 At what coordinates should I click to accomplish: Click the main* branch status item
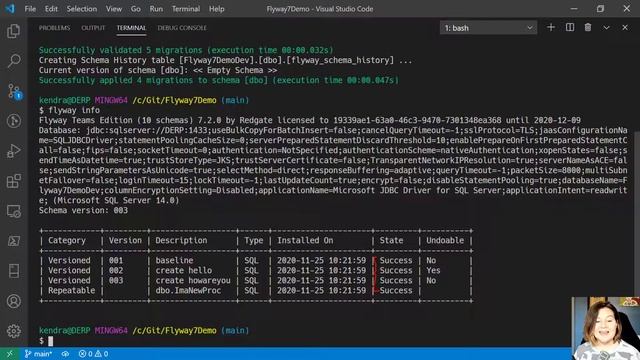click(38, 354)
